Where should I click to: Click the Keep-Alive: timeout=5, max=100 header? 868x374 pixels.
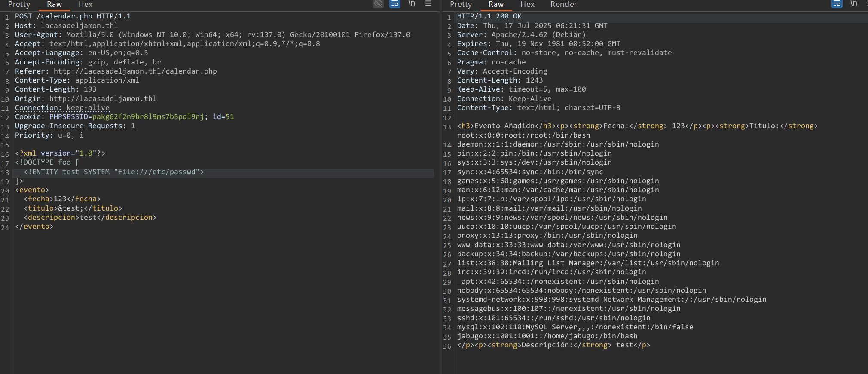tap(522, 89)
